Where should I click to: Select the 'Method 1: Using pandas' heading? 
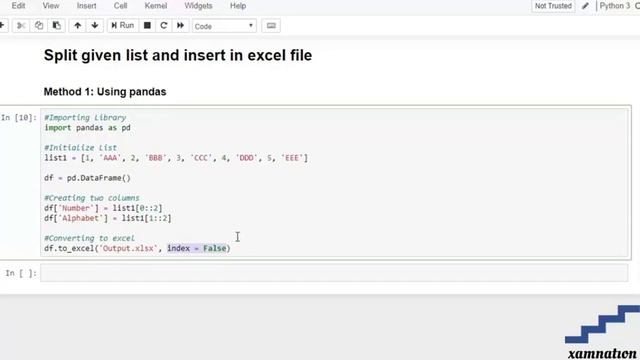(x=105, y=91)
